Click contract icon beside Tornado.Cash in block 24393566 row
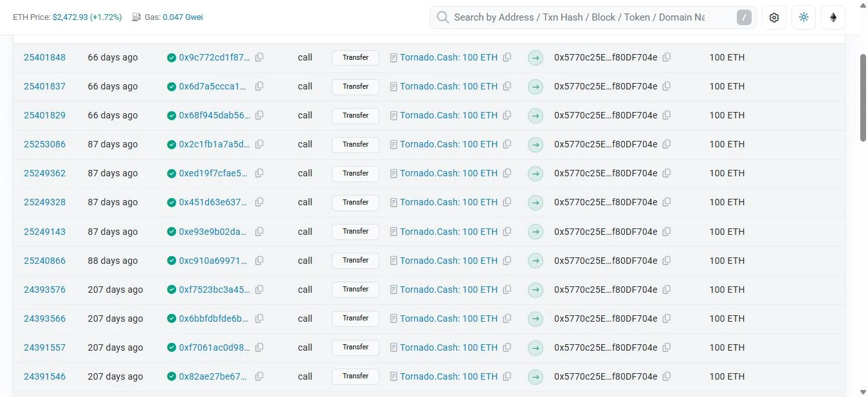The height and width of the screenshot is (397, 868). 393,319
